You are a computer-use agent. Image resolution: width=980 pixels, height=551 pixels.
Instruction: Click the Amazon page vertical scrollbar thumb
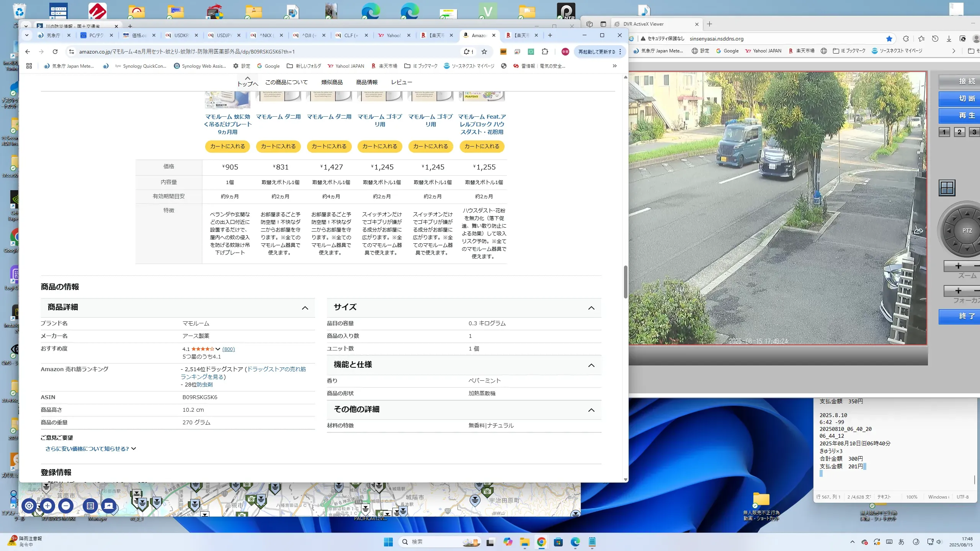point(626,281)
